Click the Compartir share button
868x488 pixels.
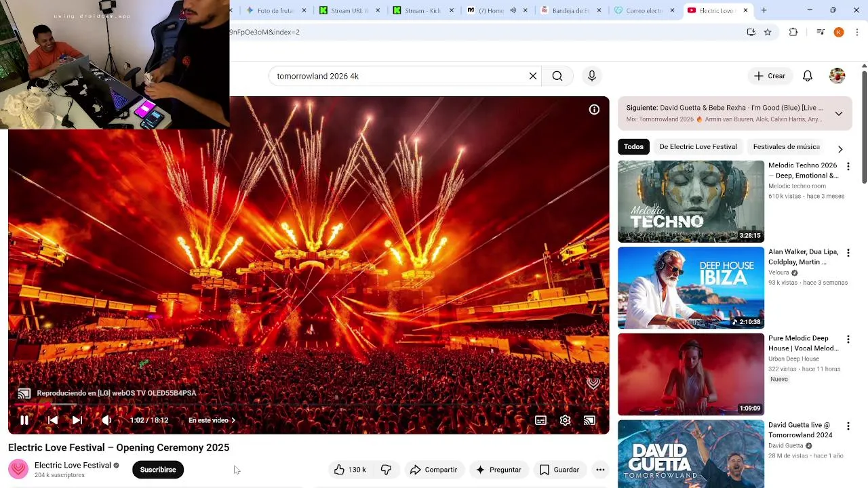coord(434,470)
